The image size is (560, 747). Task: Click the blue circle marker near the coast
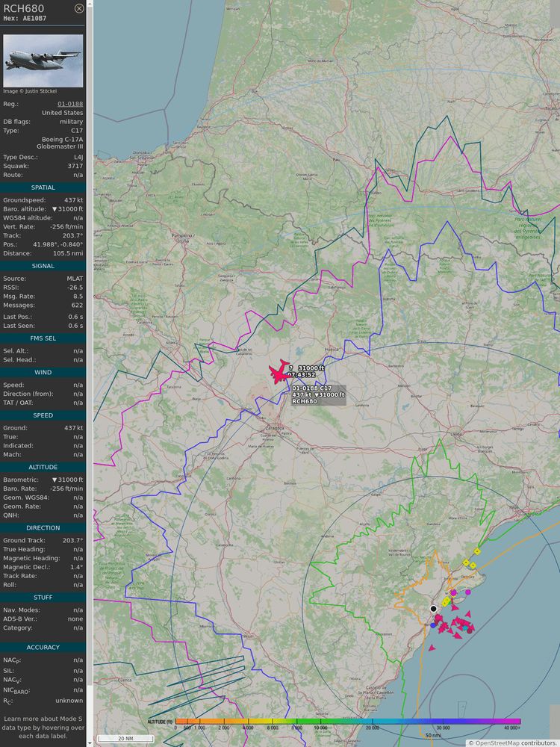point(433,625)
